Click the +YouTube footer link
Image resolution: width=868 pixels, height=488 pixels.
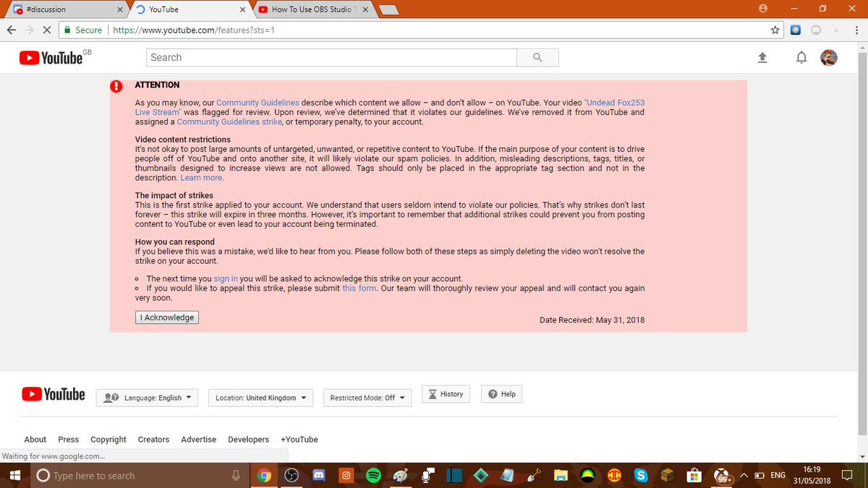click(x=299, y=440)
